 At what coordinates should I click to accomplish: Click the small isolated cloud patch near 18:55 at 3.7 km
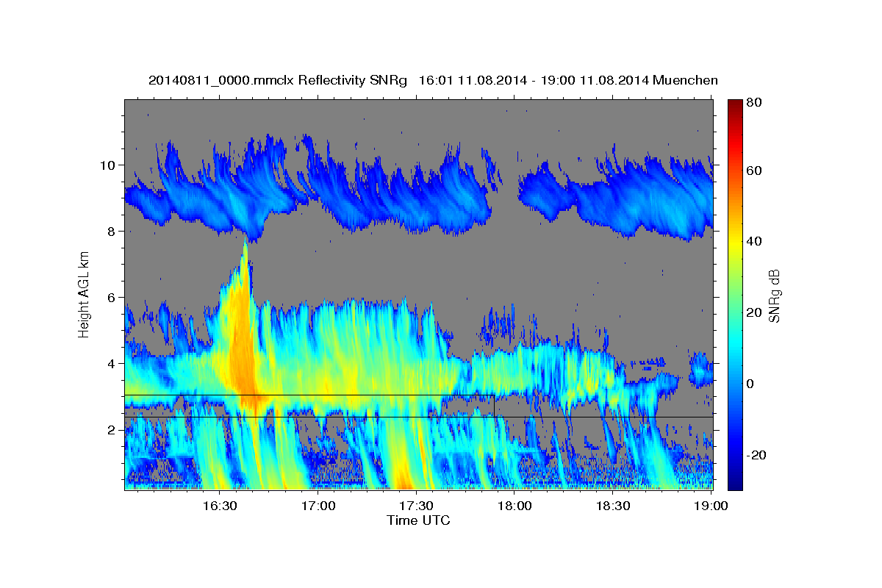pyautogui.click(x=701, y=370)
